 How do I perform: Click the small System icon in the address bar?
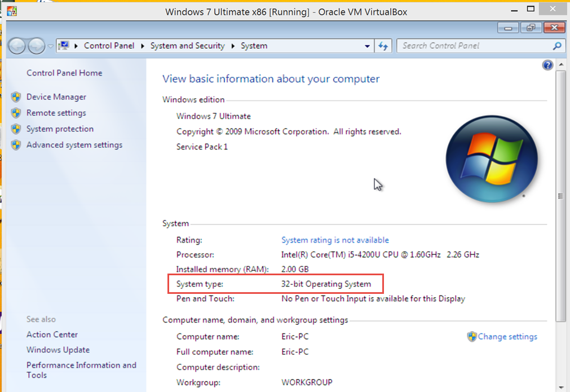[x=64, y=45]
